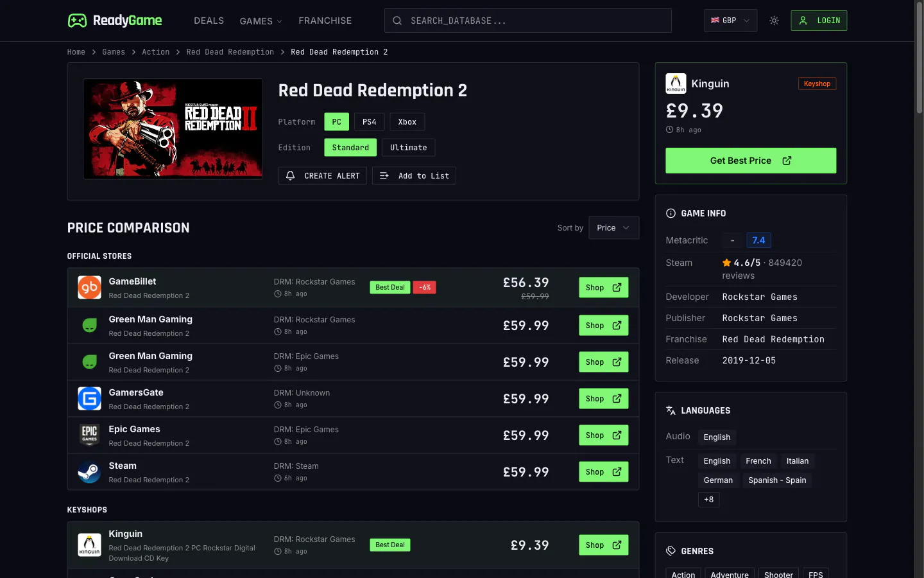This screenshot has height=578, width=924.
Task: Expand the Games navigation menu
Action: tap(261, 21)
